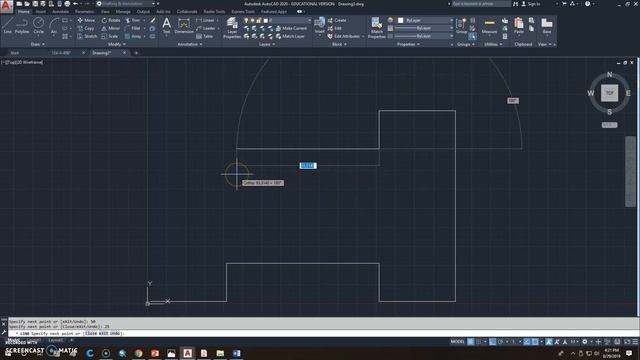Viewport: 640px width, 360px height.
Task: Open the Manage ribbon tab
Action: [x=123, y=11]
